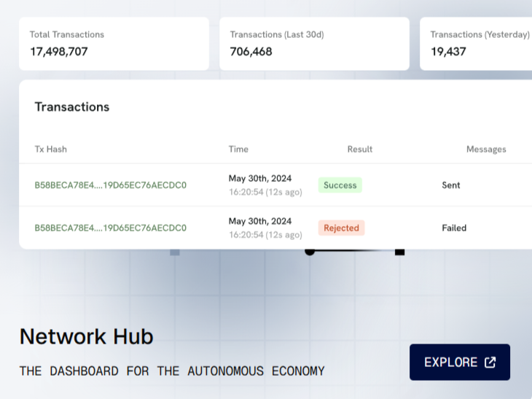
Task: Click the Messages column header
Action: tap(486, 149)
